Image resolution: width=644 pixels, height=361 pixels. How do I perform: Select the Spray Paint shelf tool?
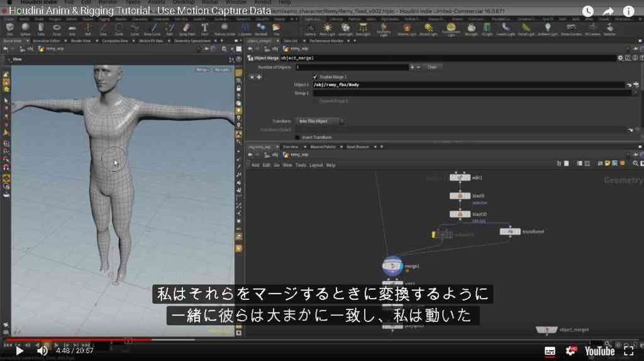[x=187, y=29]
